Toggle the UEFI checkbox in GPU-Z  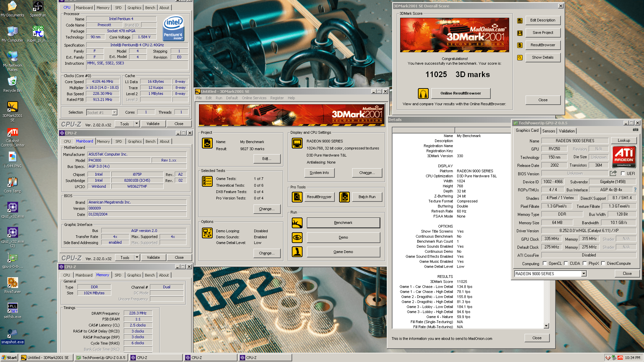(x=623, y=174)
